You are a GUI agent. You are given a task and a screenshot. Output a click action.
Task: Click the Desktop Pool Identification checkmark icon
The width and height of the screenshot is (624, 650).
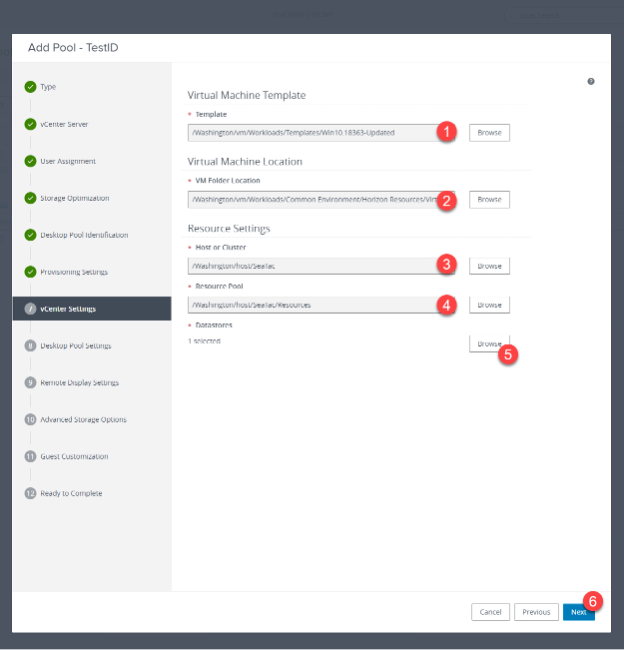coord(30,235)
